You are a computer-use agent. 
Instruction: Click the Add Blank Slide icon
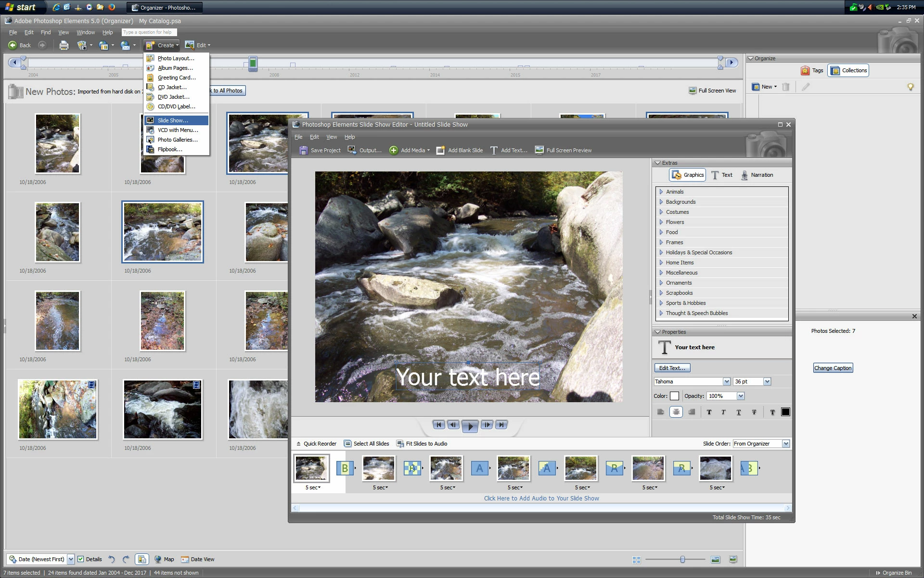(440, 150)
